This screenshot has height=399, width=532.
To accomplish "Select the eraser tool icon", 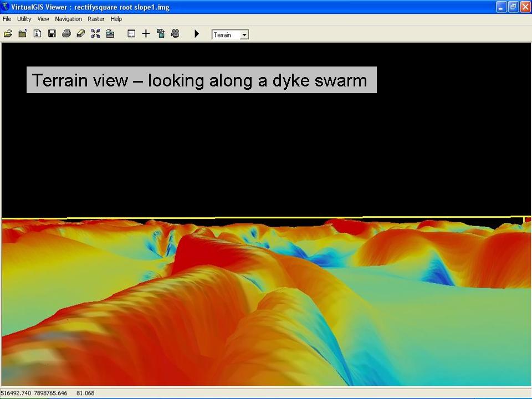I will click(81, 34).
